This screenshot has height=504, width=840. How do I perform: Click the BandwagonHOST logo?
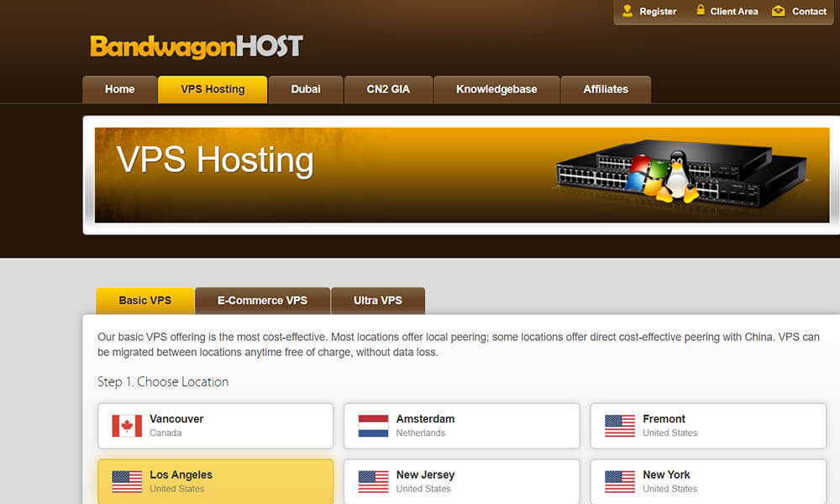[196, 46]
